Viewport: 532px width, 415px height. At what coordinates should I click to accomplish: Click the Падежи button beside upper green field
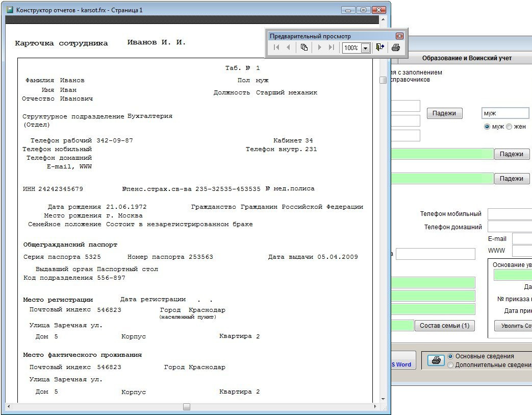point(512,154)
